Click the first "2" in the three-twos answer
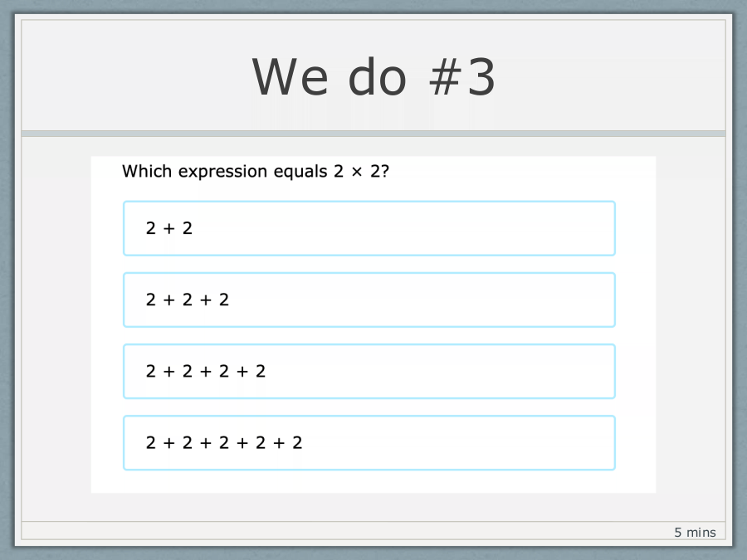Image resolution: width=747 pixels, height=560 pixels. click(x=151, y=300)
